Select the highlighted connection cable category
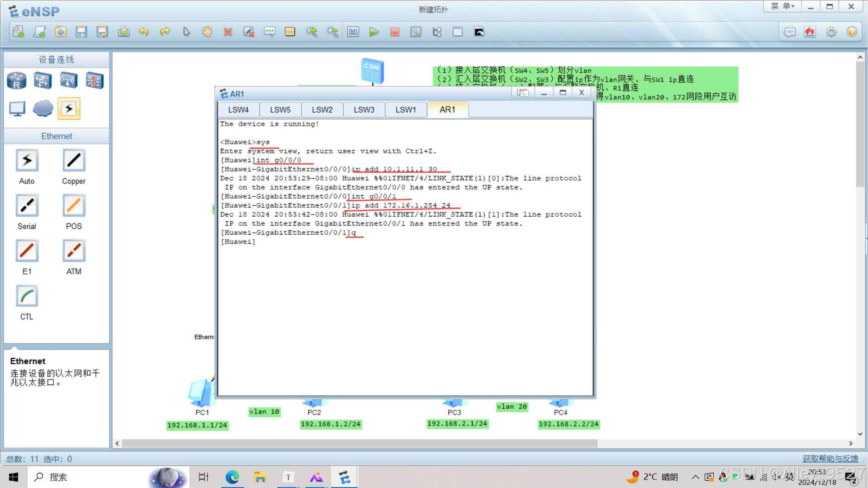 (x=69, y=109)
